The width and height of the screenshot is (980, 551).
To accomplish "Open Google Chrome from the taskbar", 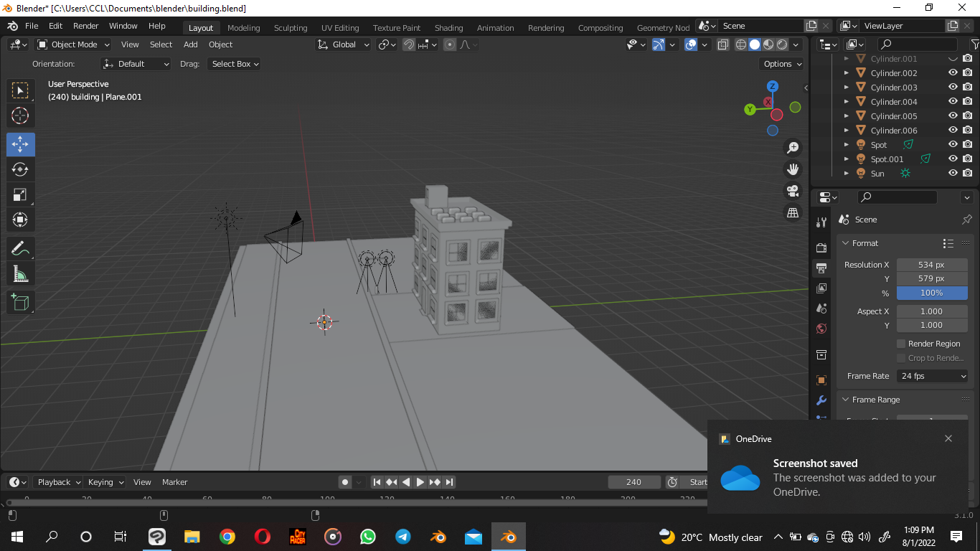I will pyautogui.click(x=227, y=537).
